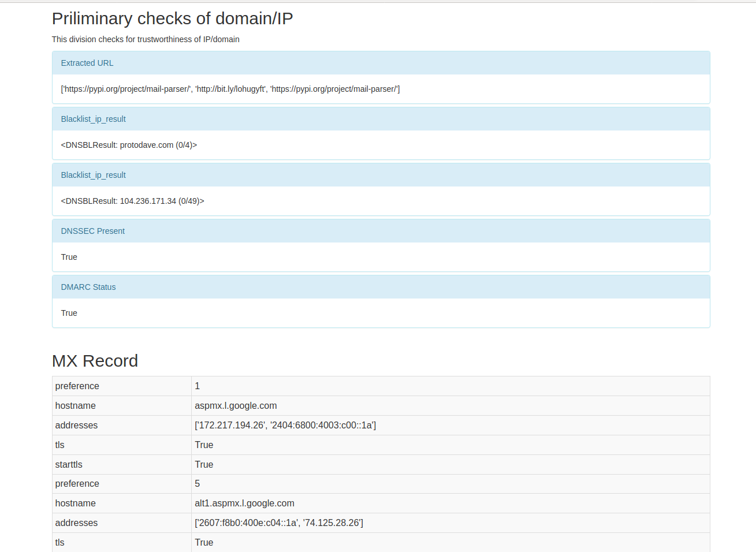This screenshot has width=756, height=552.
Task: Select the extracted URL list text
Action: pyautogui.click(x=230, y=89)
